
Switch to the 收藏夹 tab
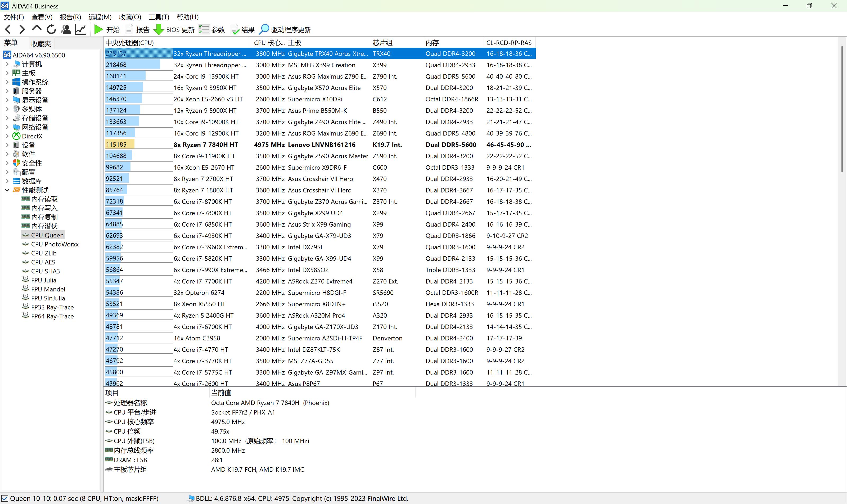coord(41,43)
